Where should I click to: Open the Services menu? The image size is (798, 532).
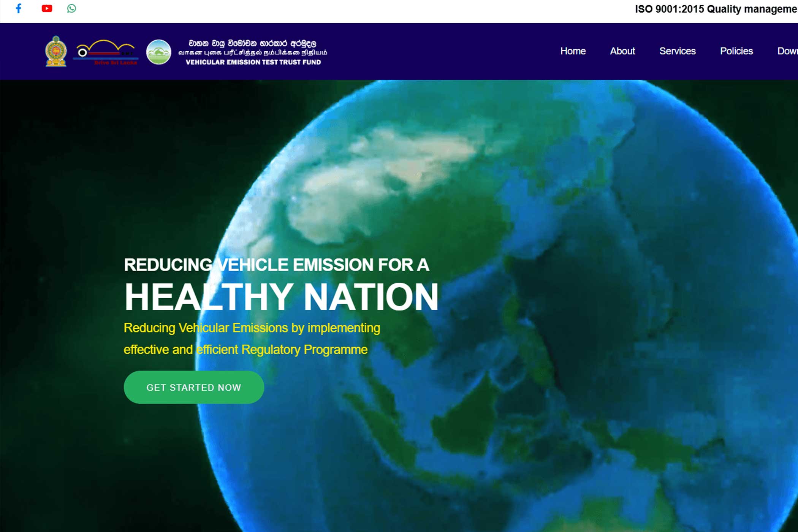pos(677,51)
